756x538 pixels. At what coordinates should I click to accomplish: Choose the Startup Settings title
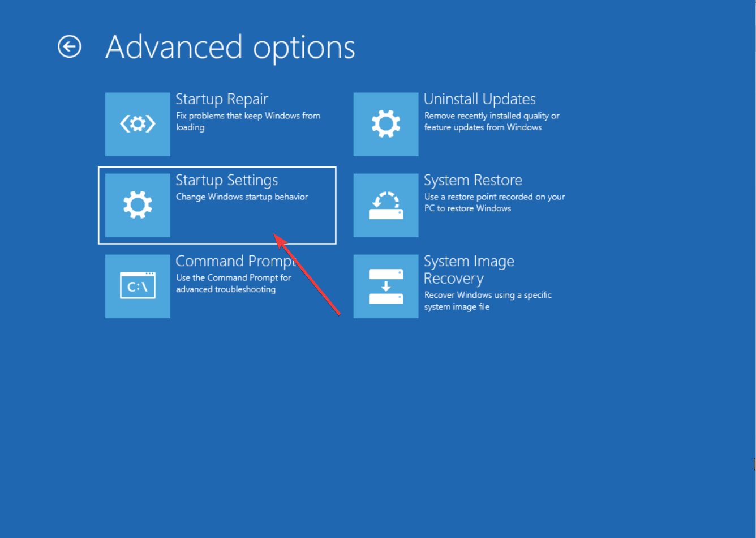click(227, 180)
